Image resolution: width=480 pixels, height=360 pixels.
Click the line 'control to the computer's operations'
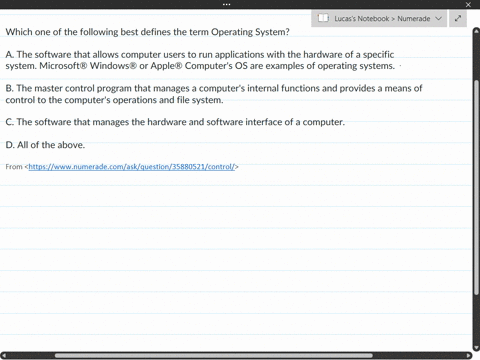tap(114, 100)
